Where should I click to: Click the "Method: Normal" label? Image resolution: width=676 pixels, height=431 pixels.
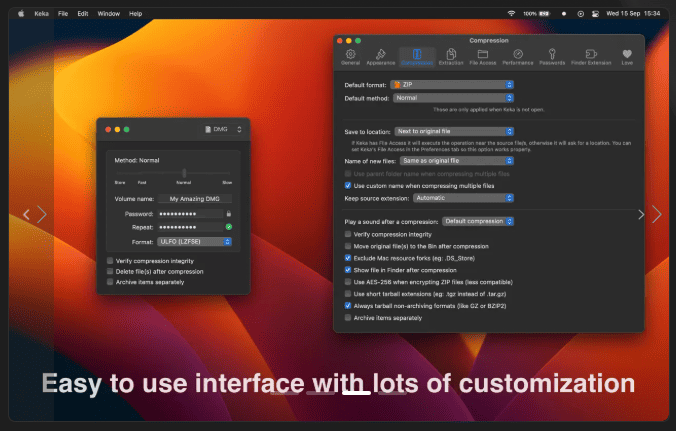137,160
